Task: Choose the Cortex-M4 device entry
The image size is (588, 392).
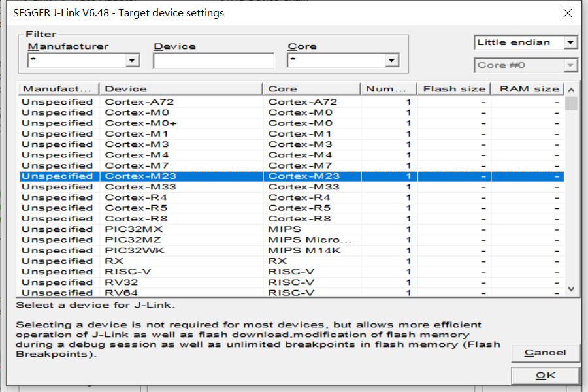Action: (137, 155)
